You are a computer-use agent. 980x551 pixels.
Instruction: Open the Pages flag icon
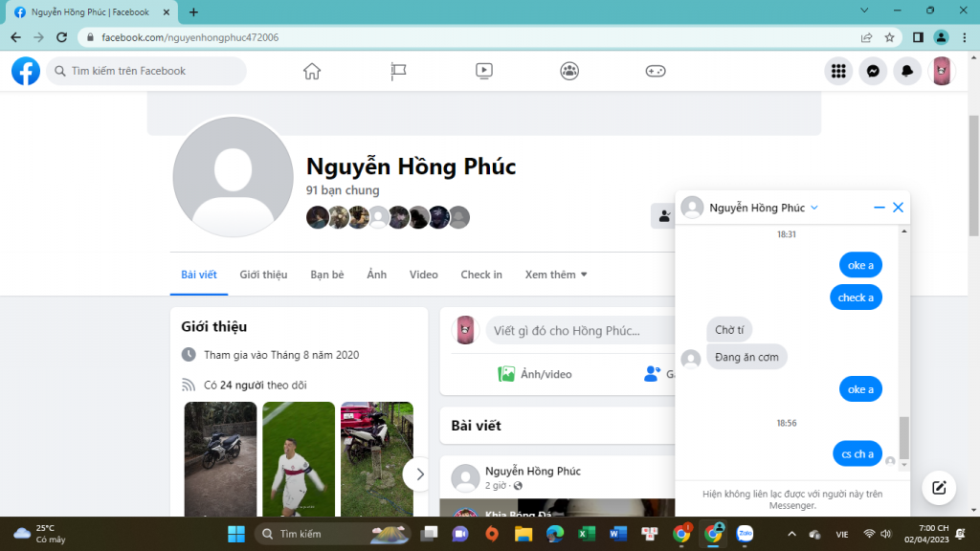398,71
